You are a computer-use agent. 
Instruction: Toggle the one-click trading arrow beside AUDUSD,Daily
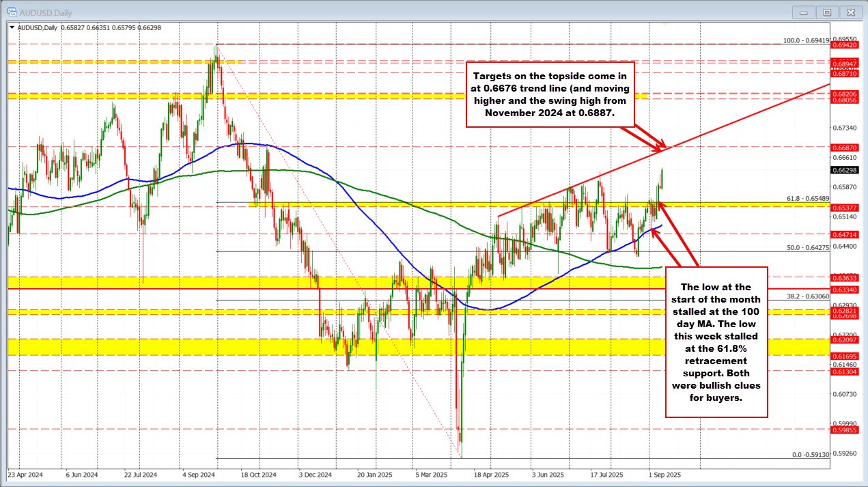[x=11, y=27]
